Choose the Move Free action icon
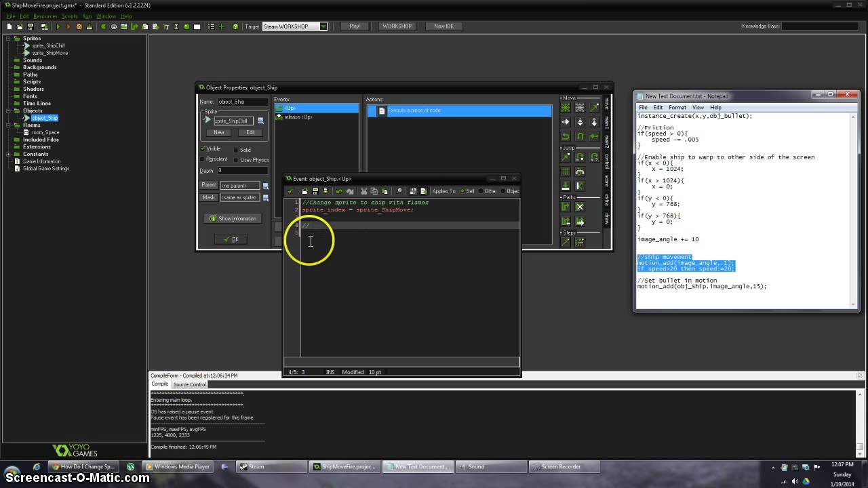 [580, 107]
